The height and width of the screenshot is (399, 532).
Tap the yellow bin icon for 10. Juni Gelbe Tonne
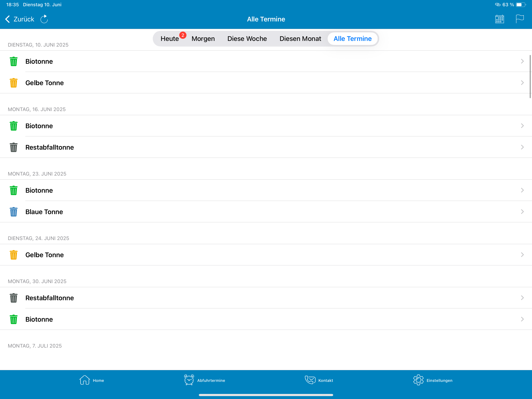pyautogui.click(x=13, y=83)
